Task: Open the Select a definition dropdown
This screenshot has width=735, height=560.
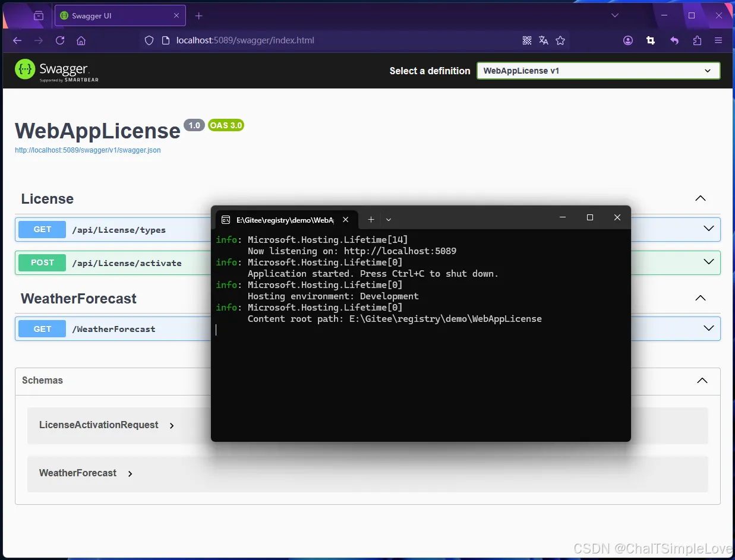Action: [x=598, y=71]
